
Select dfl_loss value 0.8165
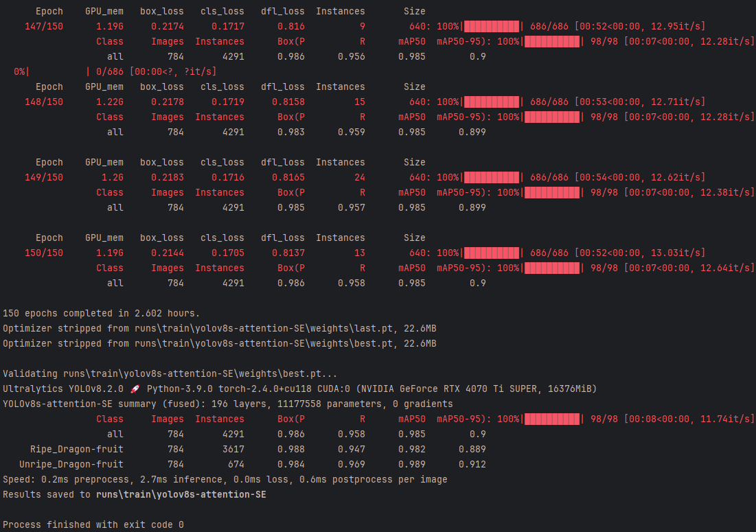pos(288,177)
